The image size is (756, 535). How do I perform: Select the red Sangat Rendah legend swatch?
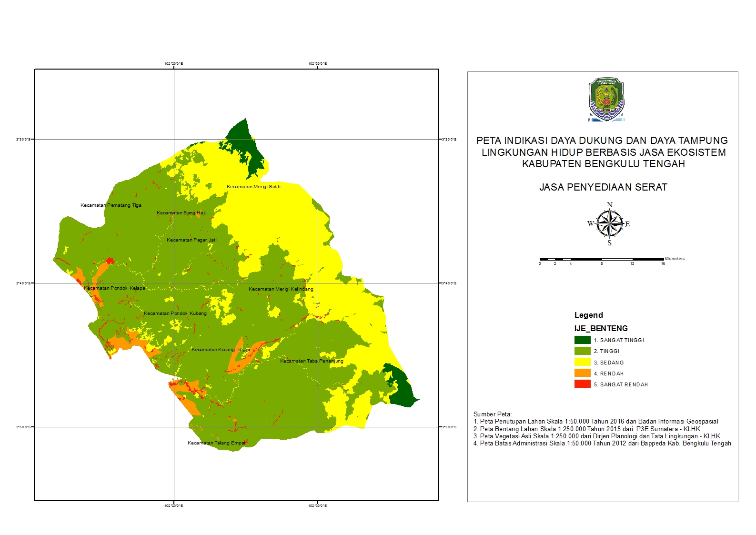click(582, 384)
